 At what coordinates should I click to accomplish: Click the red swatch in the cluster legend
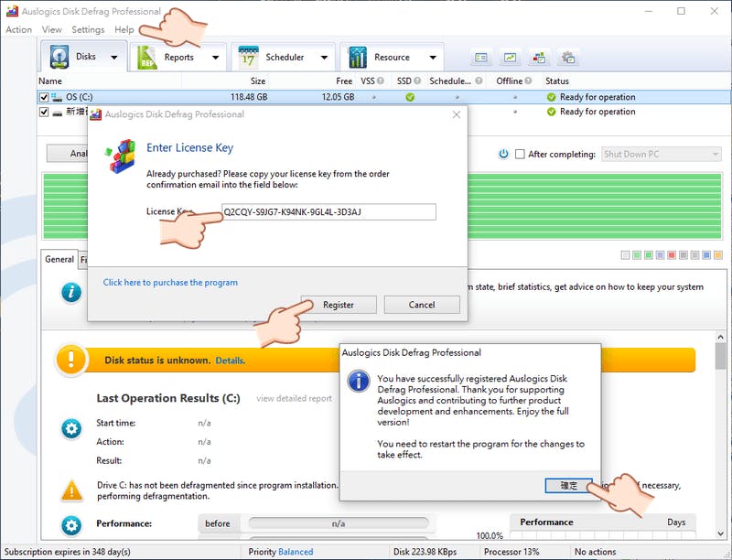click(673, 255)
